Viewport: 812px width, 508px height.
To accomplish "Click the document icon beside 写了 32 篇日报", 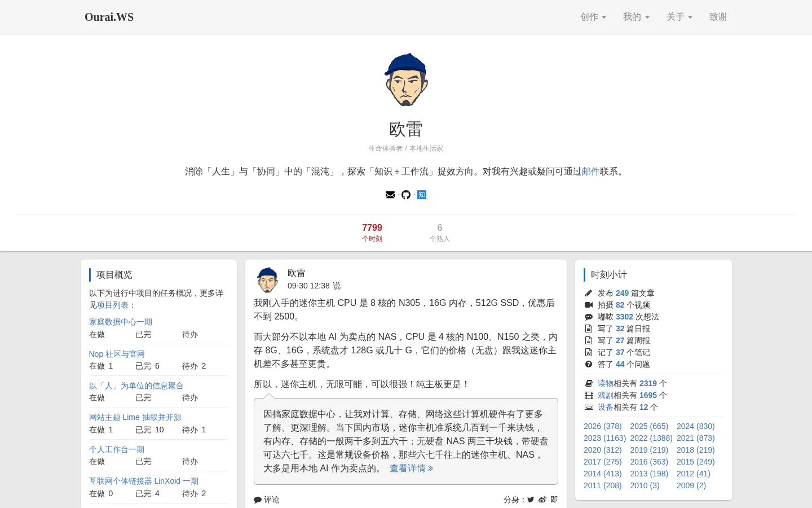I will tap(589, 329).
